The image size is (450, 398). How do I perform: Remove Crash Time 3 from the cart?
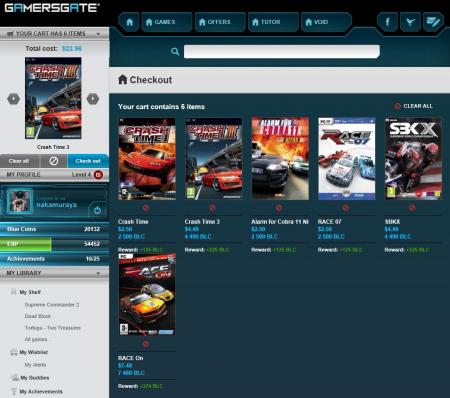[212, 208]
